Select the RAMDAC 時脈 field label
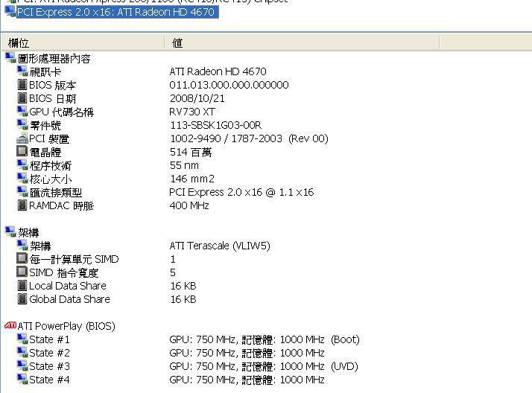Viewport: 532px width, 393px height. [x=61, y=205]
